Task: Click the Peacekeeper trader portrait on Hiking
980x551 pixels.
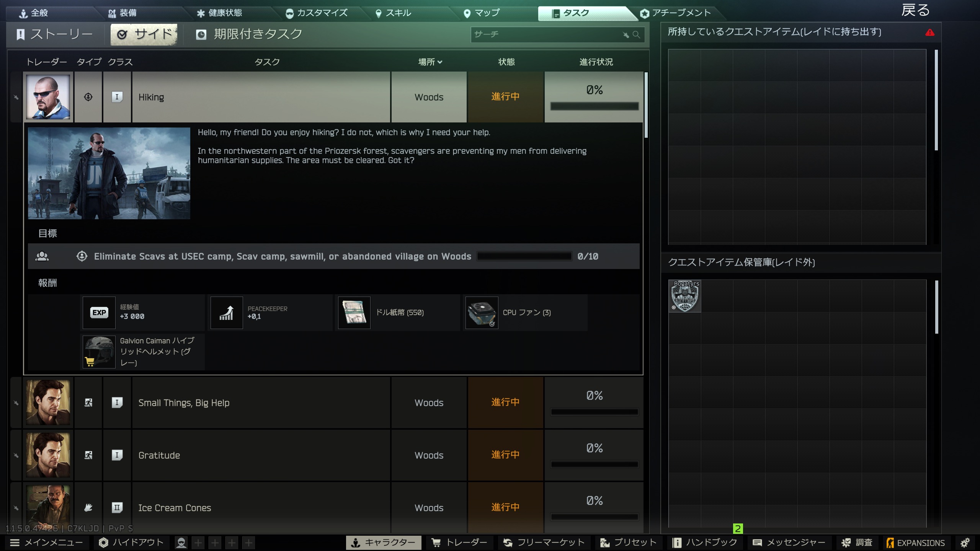Action: click(48, 97)
